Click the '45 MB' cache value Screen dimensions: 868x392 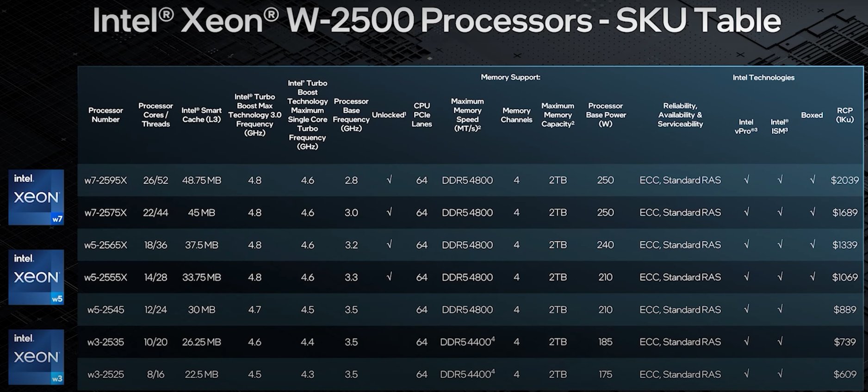[x=201, y=212]
